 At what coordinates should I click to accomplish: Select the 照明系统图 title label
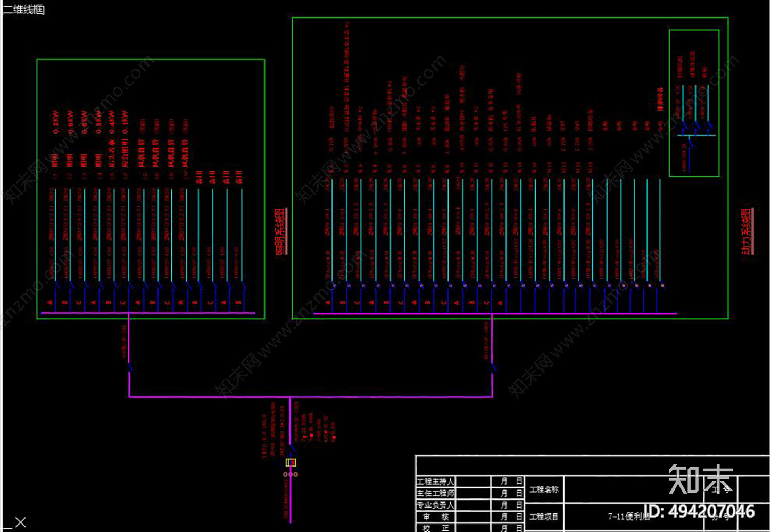(281, 231)
